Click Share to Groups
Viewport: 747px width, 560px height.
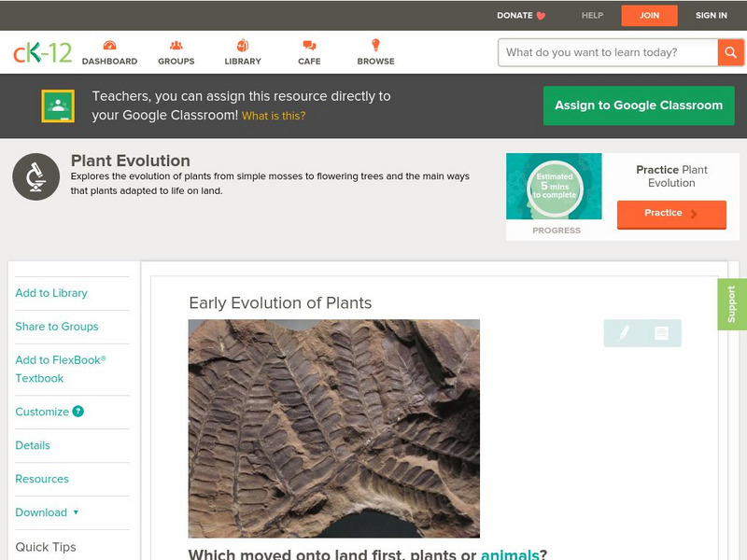click(57, 327)
